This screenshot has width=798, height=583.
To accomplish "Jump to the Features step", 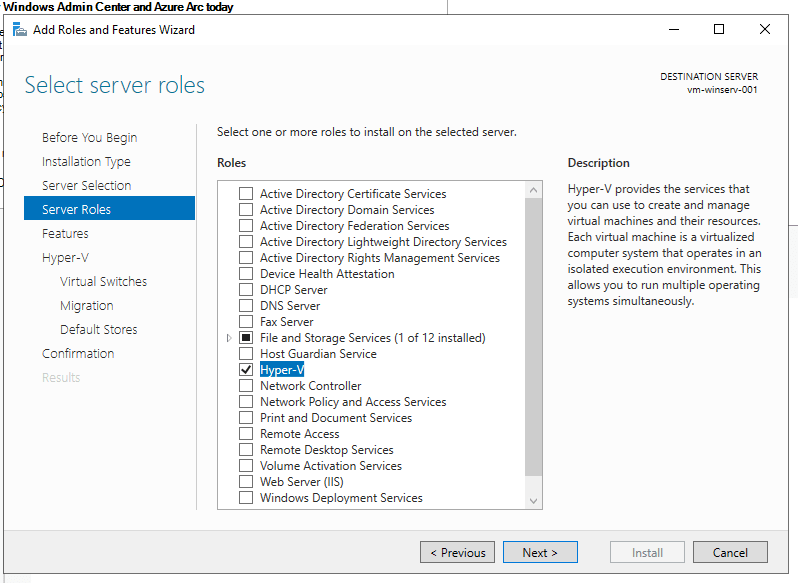I will coord(65,234).
